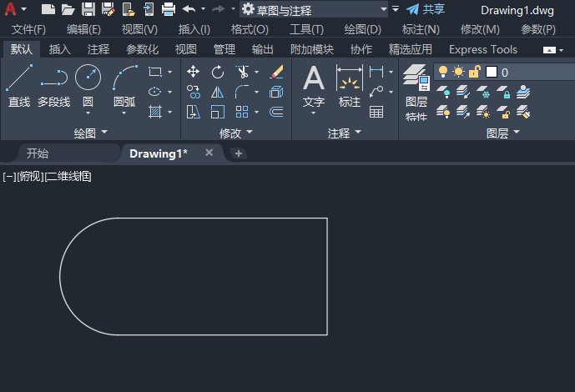Select the Copy objects icon

tap(194, 92)
